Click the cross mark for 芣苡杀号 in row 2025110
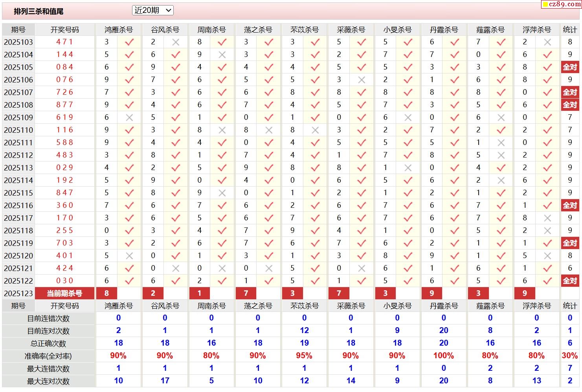This screenshot has height=392, width=582. (315, 130)
